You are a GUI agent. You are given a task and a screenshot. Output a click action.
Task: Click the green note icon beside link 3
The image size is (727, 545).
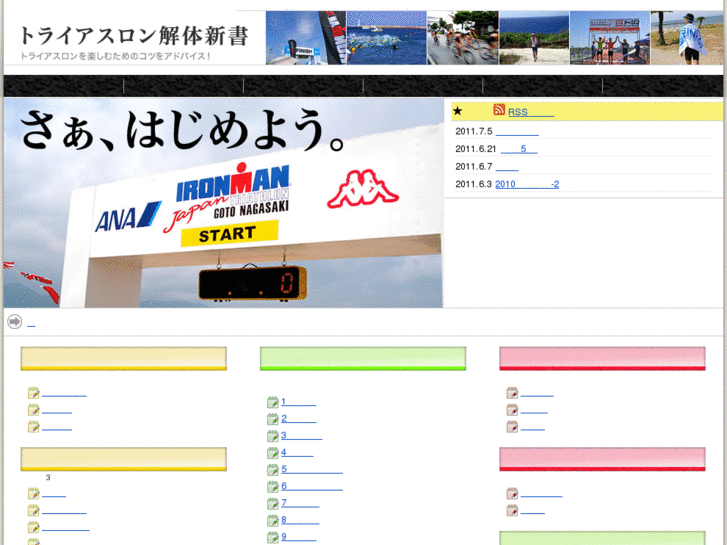pos(273,436)
